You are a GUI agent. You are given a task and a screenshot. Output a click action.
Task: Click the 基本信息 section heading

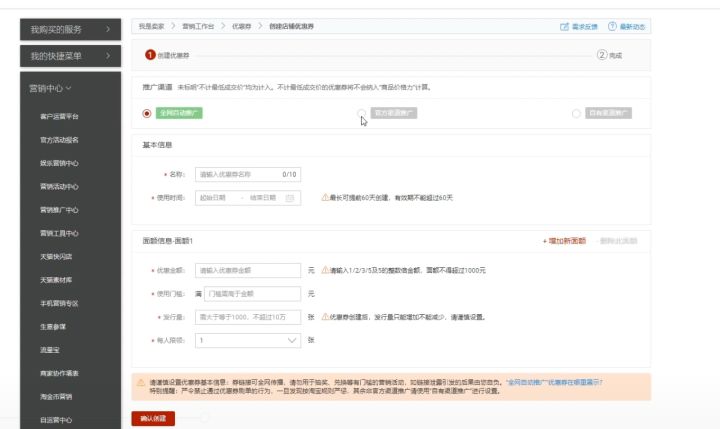157,145
